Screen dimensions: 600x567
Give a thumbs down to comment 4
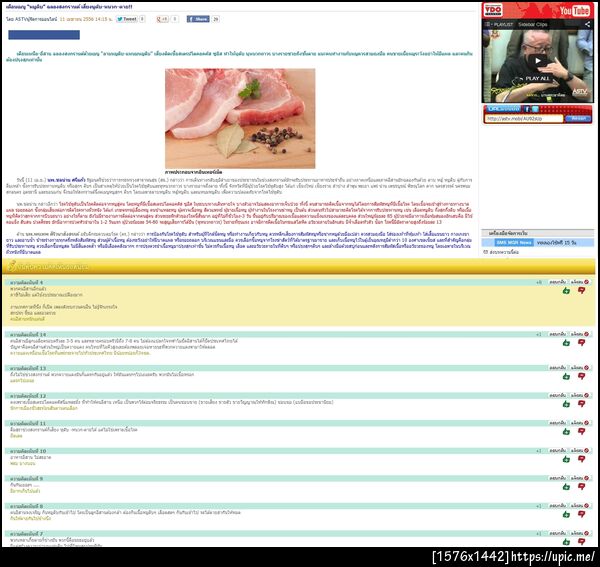coord(582,291)
